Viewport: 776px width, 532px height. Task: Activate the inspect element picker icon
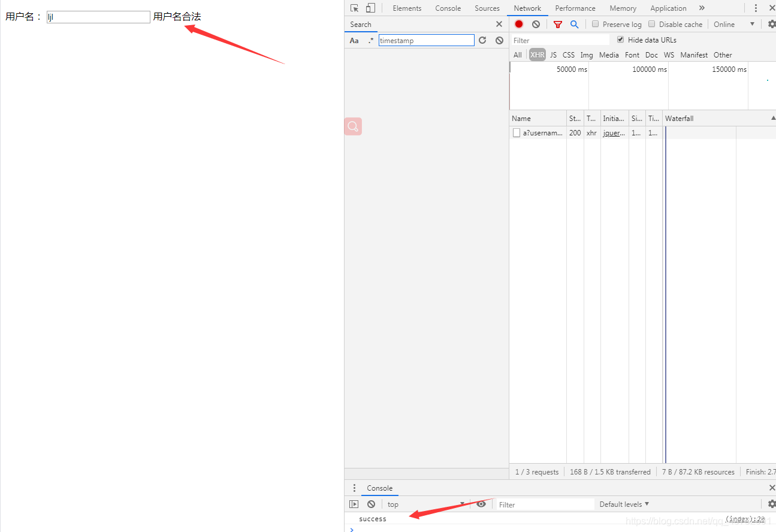tap(355, 8)
